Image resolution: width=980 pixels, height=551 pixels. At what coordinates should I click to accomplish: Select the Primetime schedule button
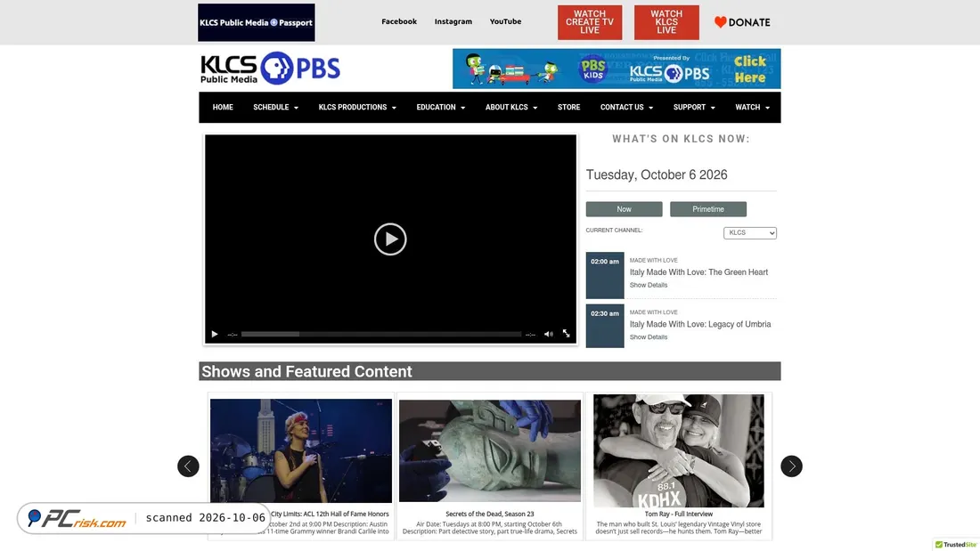708,209
